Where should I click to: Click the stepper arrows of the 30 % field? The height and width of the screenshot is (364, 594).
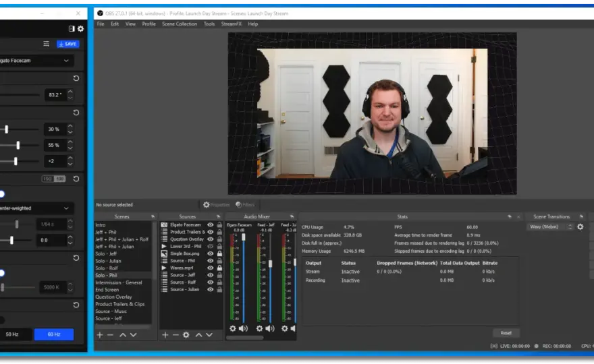(70, 129)
